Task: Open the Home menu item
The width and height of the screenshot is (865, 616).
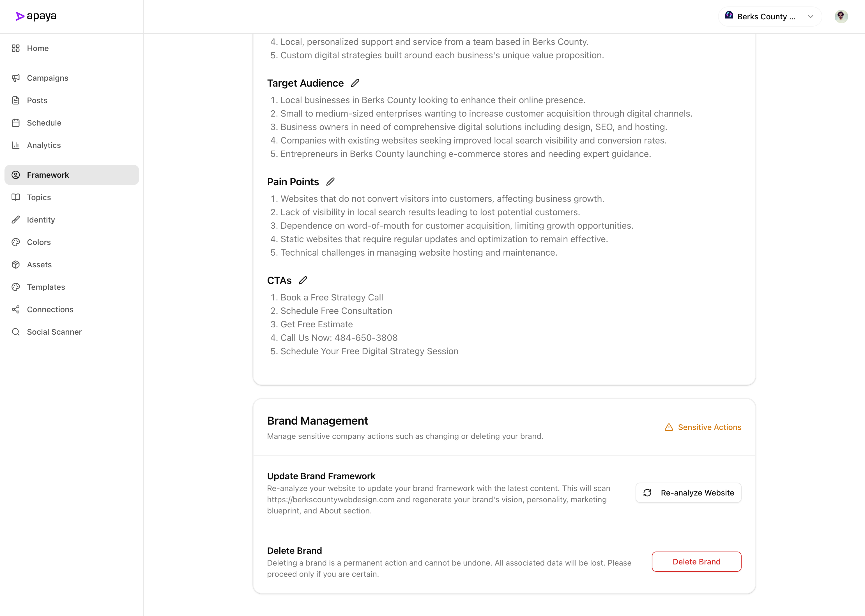Action: click(x=38, y=48)
